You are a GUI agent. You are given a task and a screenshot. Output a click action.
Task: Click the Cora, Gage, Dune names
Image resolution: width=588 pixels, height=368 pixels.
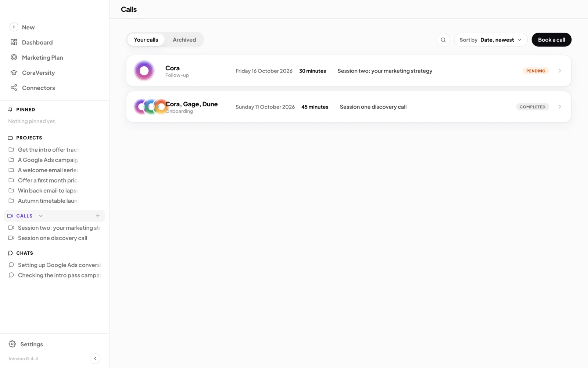pos(191,104)
